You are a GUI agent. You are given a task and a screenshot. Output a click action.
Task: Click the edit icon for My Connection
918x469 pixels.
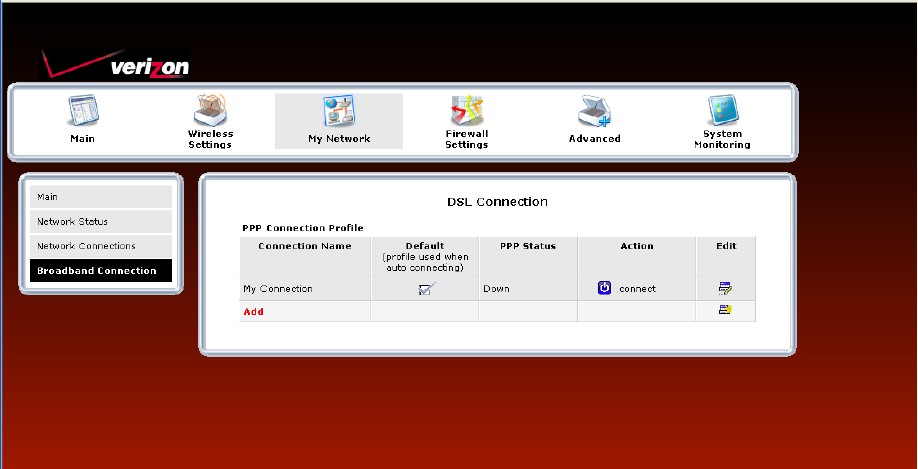725,289
